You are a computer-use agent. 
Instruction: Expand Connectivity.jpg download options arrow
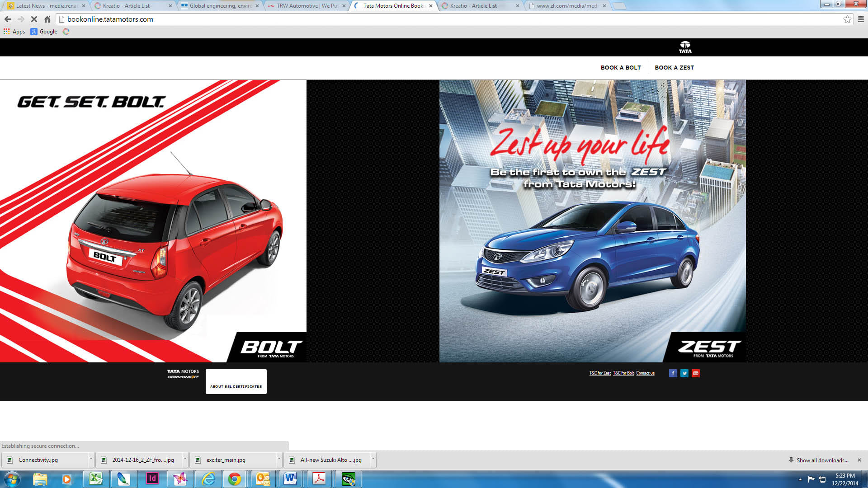[91, 459]
